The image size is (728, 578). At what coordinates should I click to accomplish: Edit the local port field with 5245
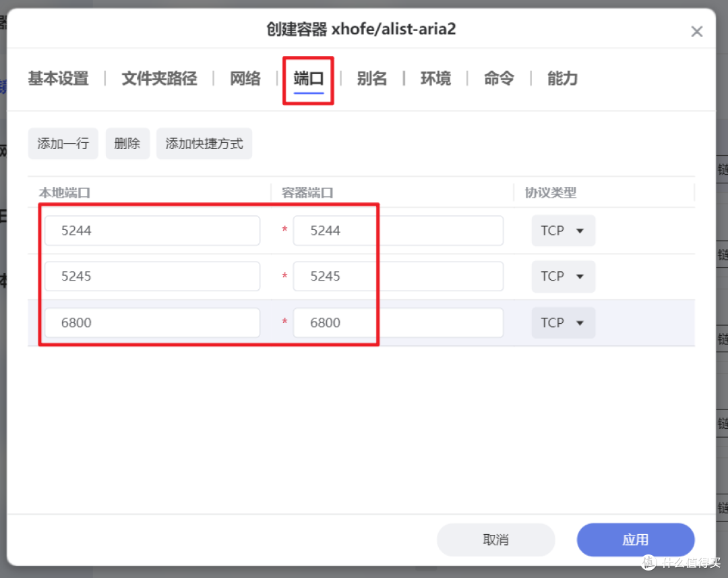pyautogui.click(x=152, y=276)
